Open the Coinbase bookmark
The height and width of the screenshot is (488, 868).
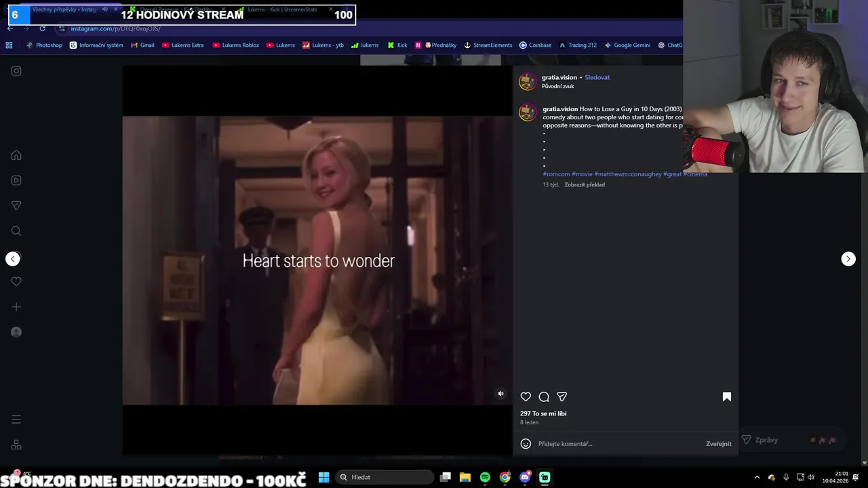pos(535,45)
